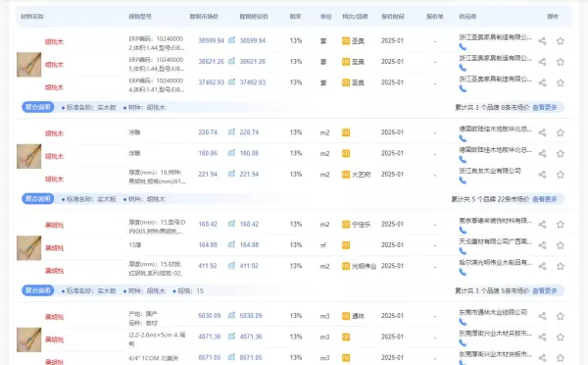This screenshot has width=588, height=365.
Task: Call supplier phone icon in 168.42 row
Action: pyautogui.click(x=463, y=230)
